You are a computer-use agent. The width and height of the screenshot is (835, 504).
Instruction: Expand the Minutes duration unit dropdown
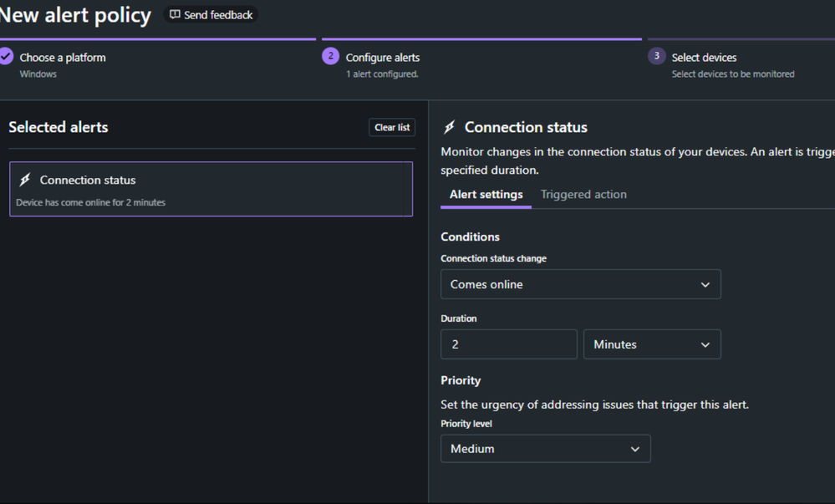point(651,344)
